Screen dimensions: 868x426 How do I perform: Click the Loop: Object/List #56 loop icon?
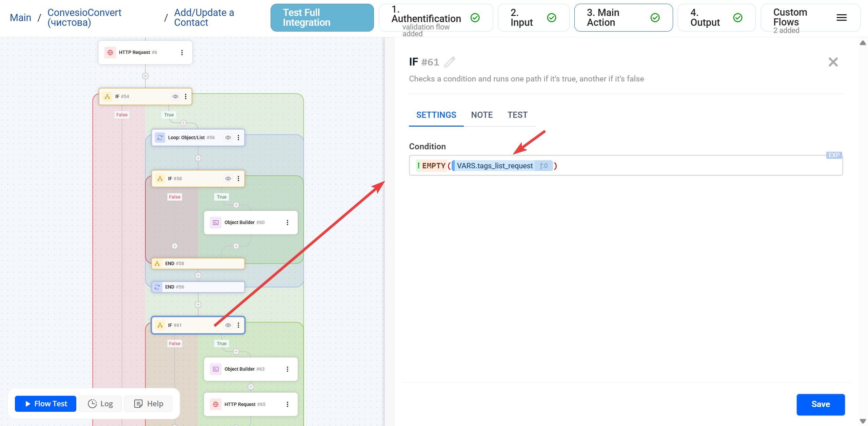[160, 137]
